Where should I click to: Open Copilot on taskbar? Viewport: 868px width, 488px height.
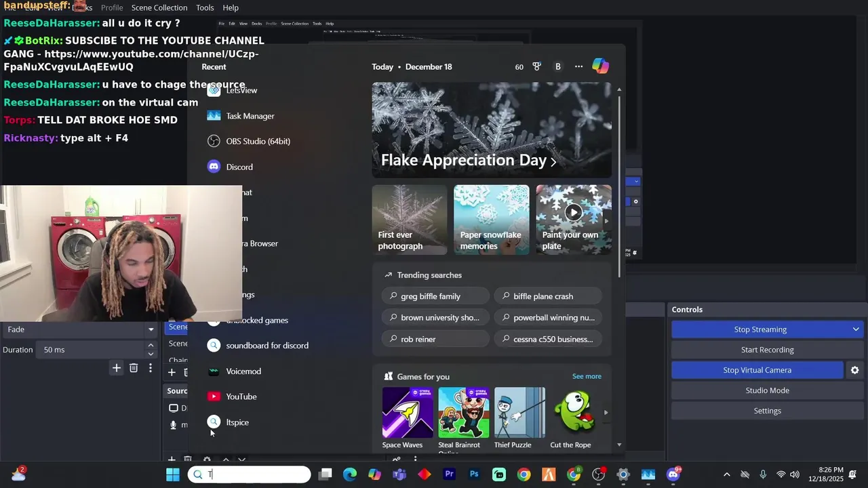[374, 474]
